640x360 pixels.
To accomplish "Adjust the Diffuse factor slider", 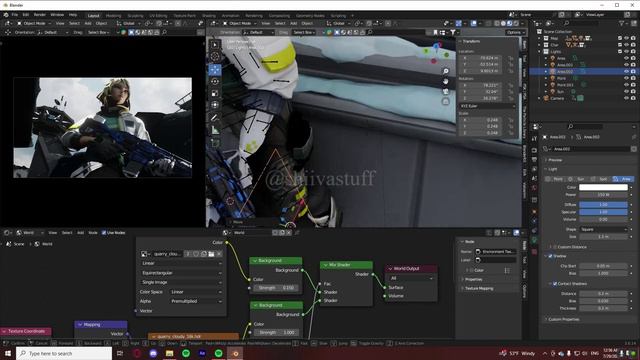I will [603, 204].
